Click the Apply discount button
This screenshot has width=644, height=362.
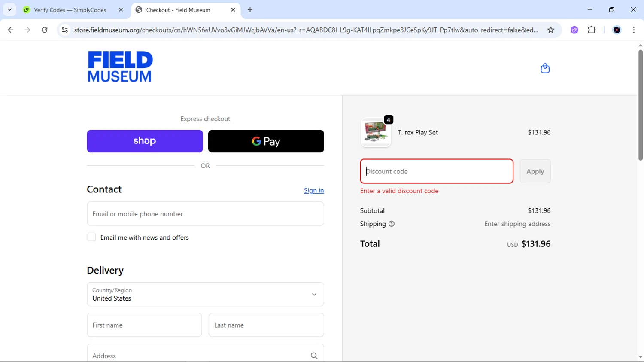535,171
